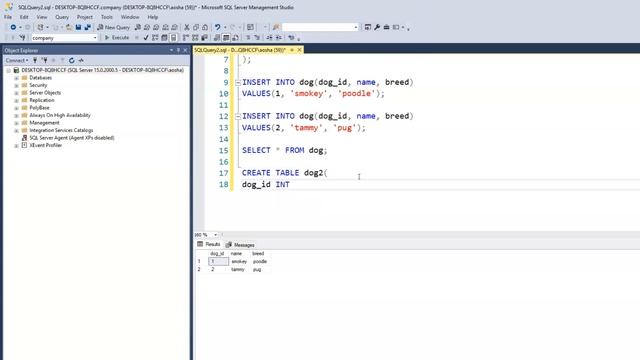640x360 pixels.
Task: Expand the Databases node
Action: [x=16, y=78]
